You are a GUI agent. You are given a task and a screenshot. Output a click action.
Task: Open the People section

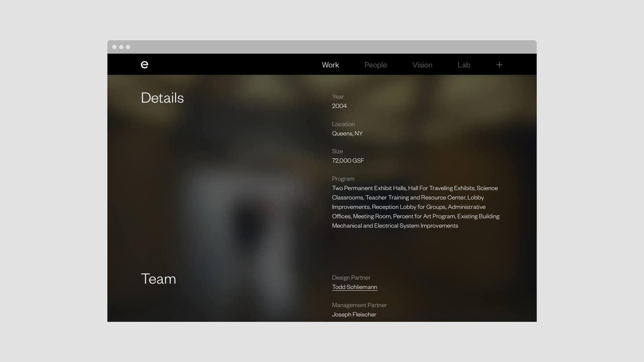point(375,65)
